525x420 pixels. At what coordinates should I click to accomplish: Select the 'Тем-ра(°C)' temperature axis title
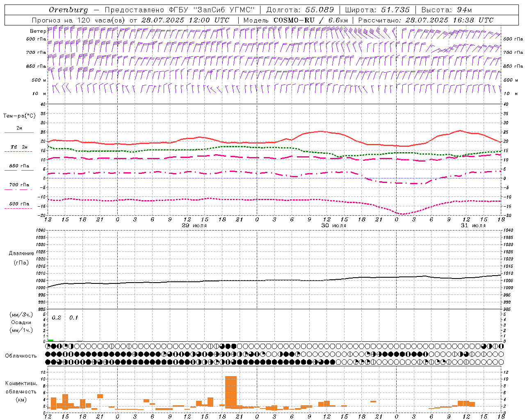click(19, 116)
